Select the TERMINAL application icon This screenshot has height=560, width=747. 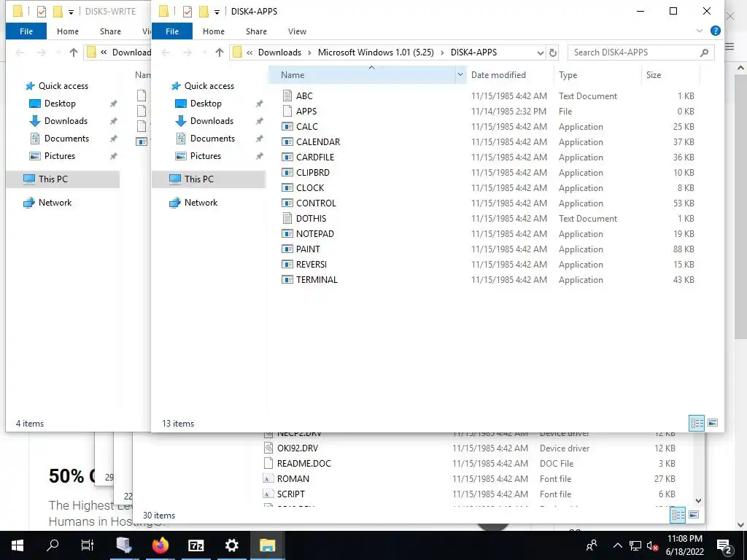287,279
